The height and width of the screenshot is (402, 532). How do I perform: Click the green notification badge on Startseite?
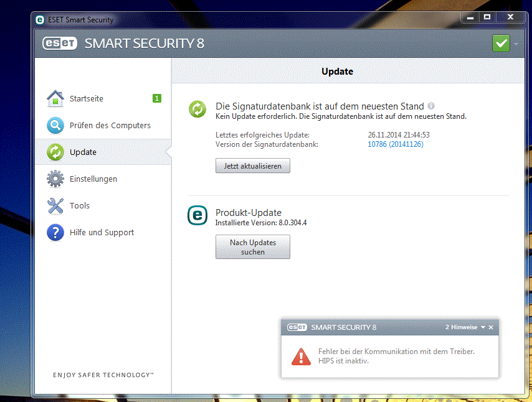157,98
